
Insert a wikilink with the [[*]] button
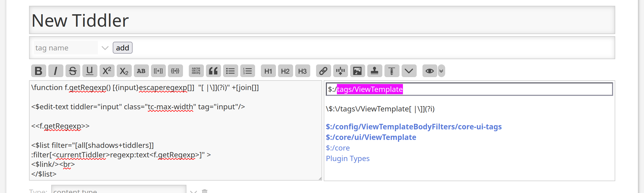click(x=158, y=71)
